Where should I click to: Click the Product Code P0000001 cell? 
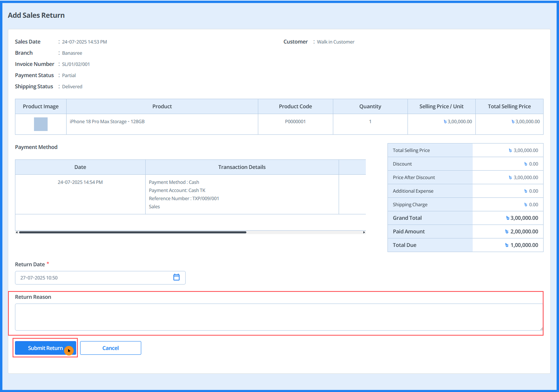295,121
